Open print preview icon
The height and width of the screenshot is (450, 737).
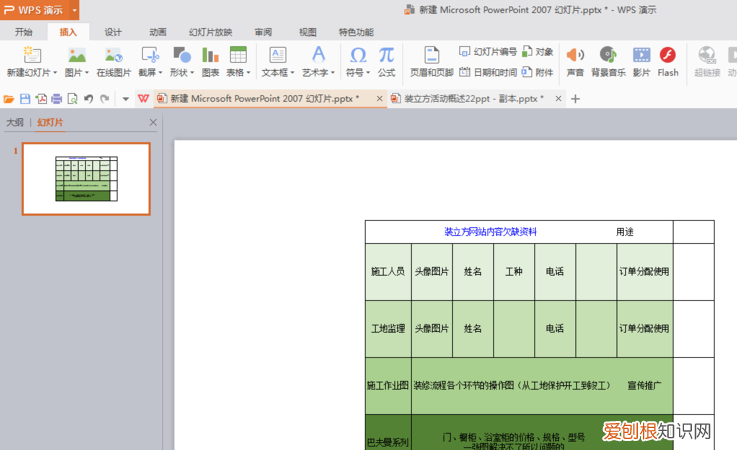coord(72,99)
